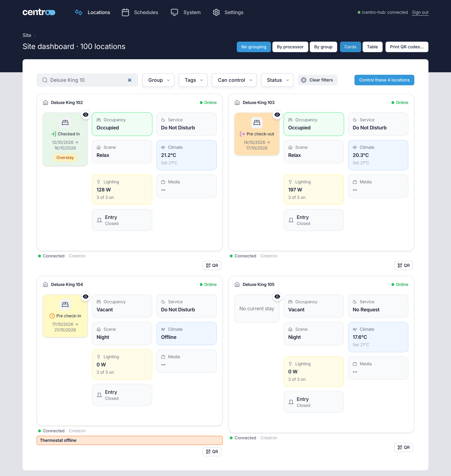Click the bed icon in Deluxe King 102 stay card

coord(65,123)
